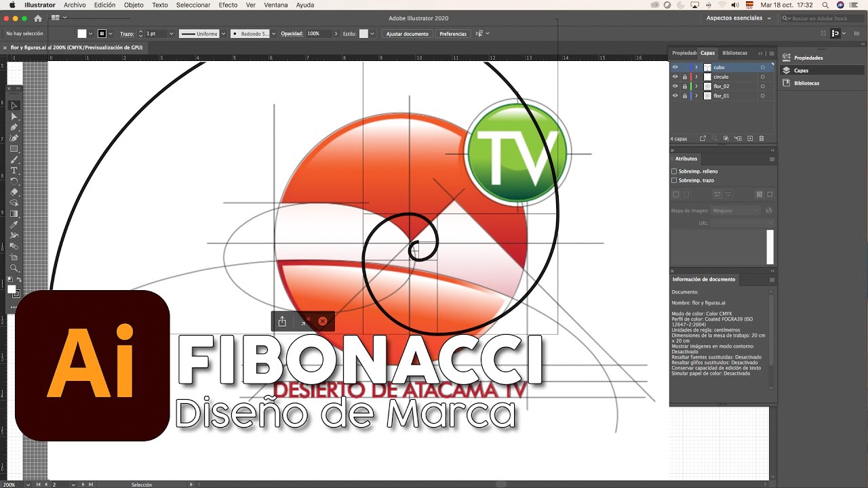Viewport: 868px width, 488px height.
Task: Select the Eraser tool
Action: 14,192
